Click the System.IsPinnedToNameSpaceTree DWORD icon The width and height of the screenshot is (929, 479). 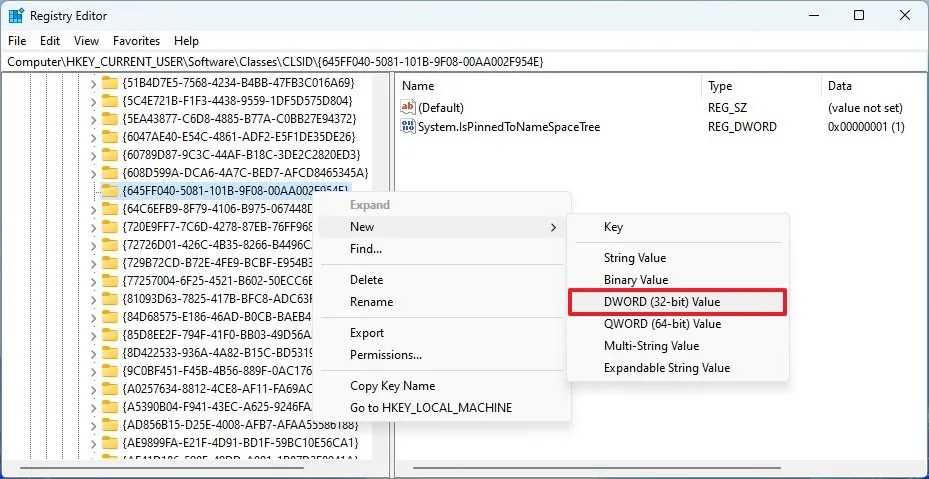pyautogui.click(x=408, y=126)
